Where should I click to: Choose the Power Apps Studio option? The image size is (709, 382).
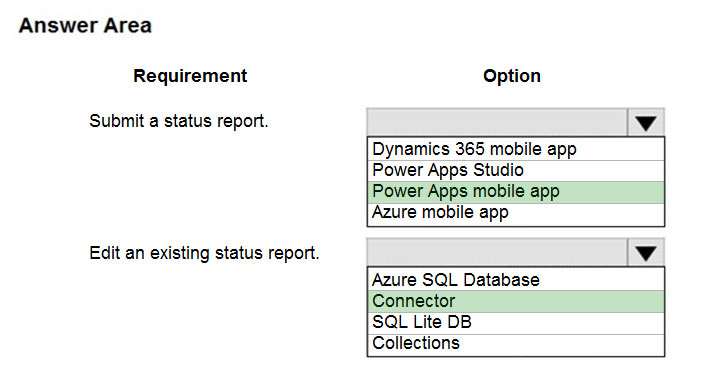[515, 171]
